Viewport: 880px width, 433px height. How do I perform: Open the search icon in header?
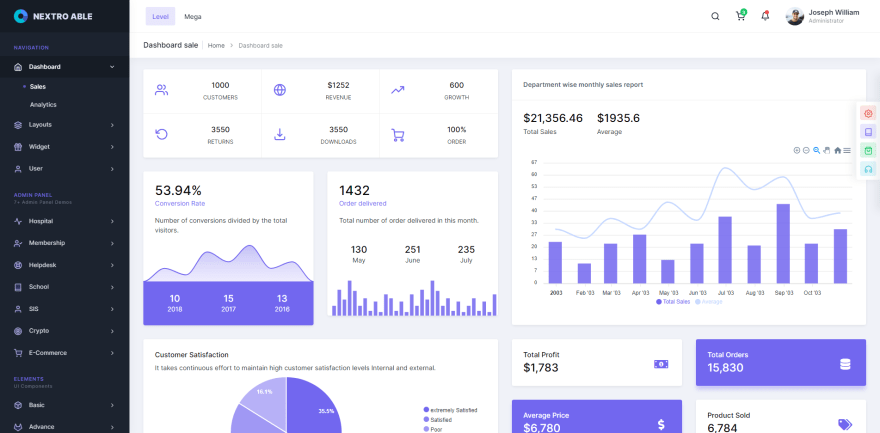[715, 16]
